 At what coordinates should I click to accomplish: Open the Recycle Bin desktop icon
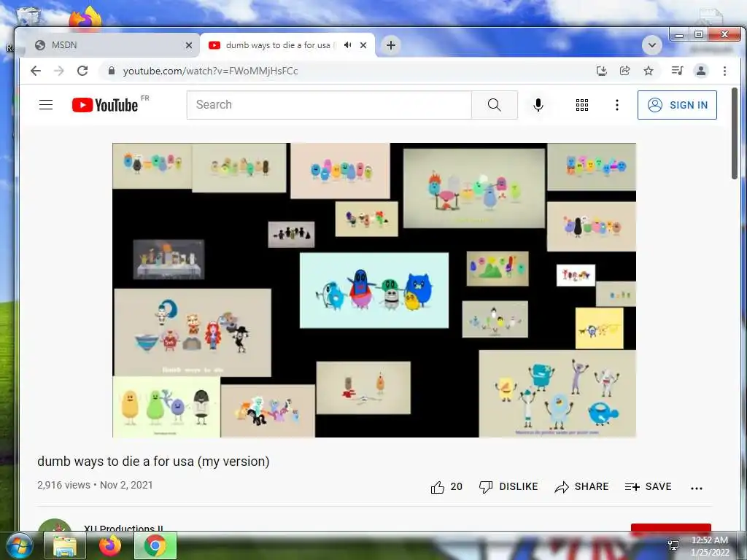pyautogui.click(x=28, y=16)
